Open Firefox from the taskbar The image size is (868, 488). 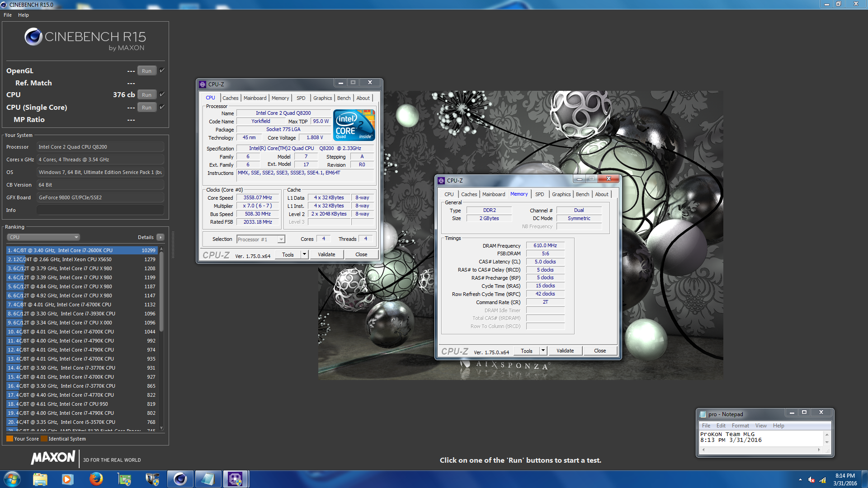tap(96, 479)
